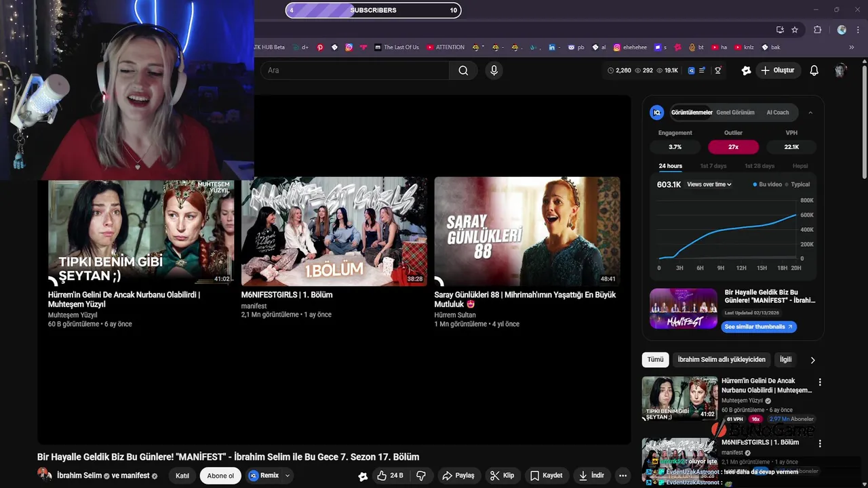Open M6NIFESTGIRLS 1.BÖLÜM end-screen thumbnail

334,231
